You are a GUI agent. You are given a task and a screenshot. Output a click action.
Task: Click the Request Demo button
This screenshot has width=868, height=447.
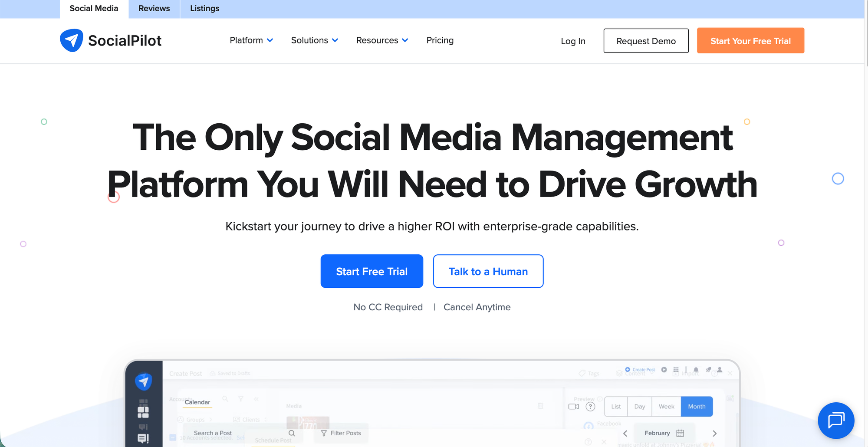(x=646, y=41)
